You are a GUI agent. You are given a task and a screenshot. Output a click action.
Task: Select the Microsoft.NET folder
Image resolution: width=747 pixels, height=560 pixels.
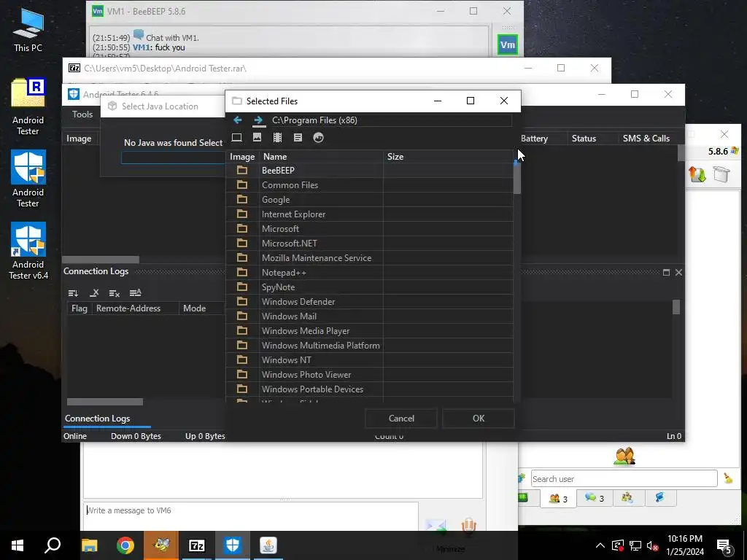pyautogui.click(x=370, y=244)
